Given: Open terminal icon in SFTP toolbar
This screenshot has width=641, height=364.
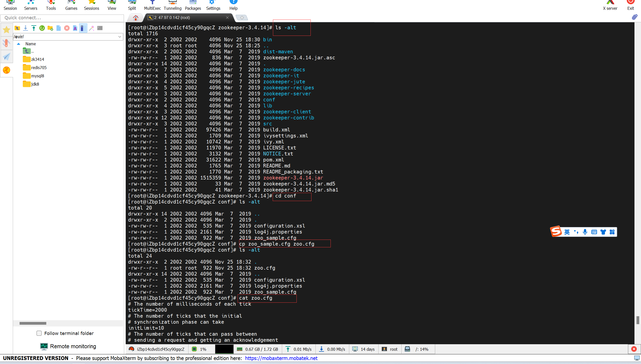Looking at the screenshot, I should [x=100, y=28].
